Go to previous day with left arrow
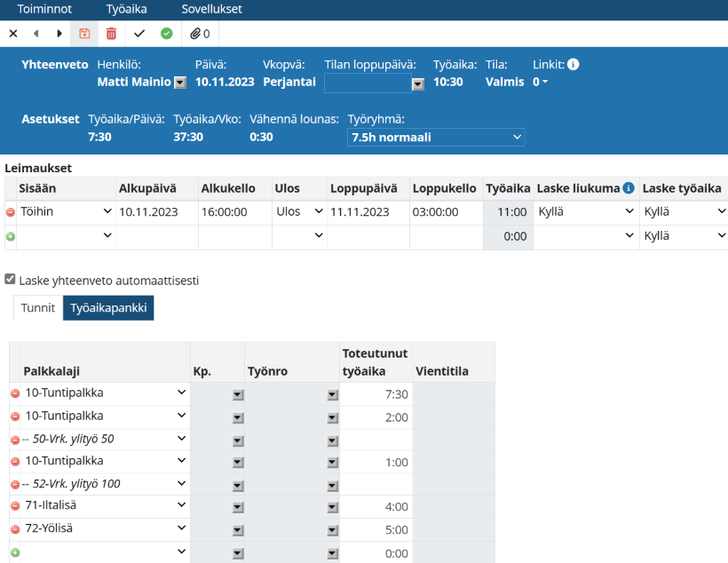The image size is (728, 563). 36,34
